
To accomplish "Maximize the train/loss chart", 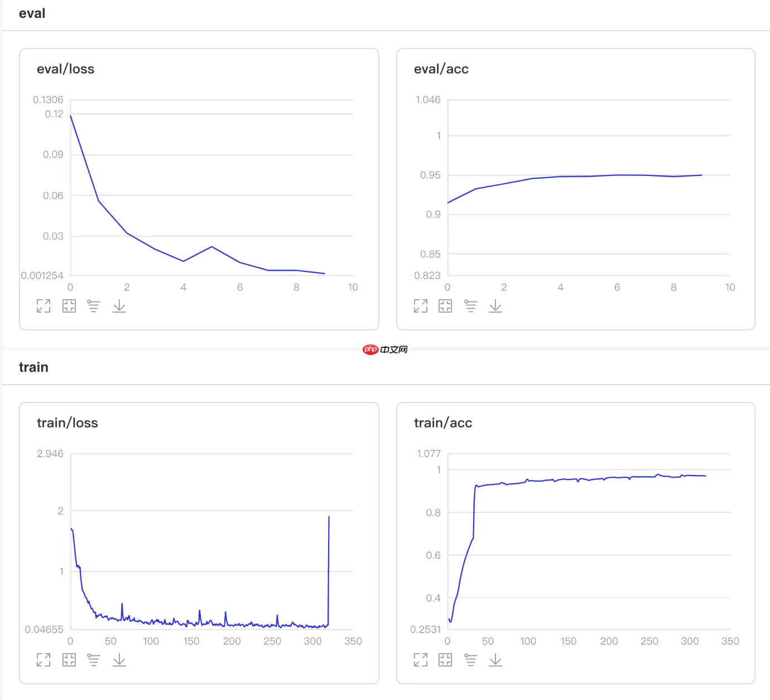I will (44, 660).
